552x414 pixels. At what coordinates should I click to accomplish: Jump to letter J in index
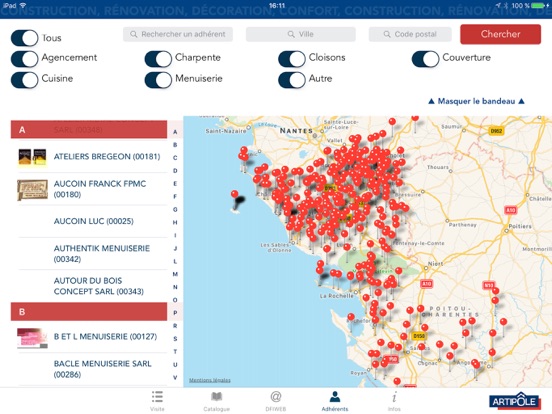(175, 248)
